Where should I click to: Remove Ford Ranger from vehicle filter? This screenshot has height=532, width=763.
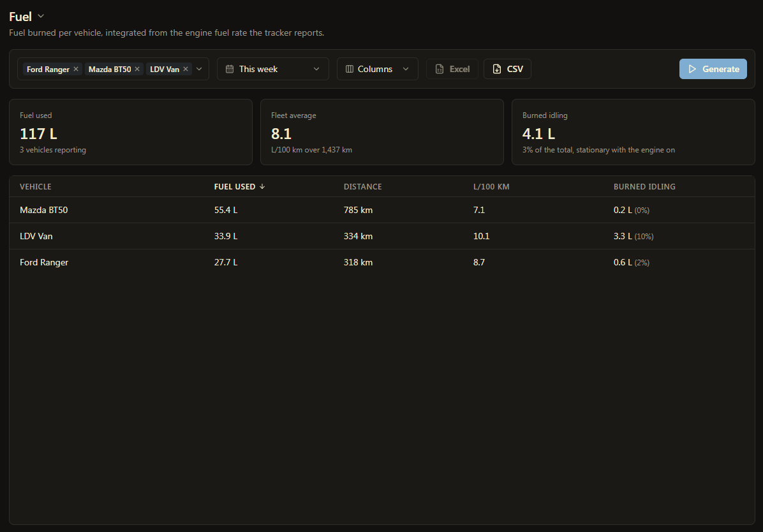click(76, 69)
